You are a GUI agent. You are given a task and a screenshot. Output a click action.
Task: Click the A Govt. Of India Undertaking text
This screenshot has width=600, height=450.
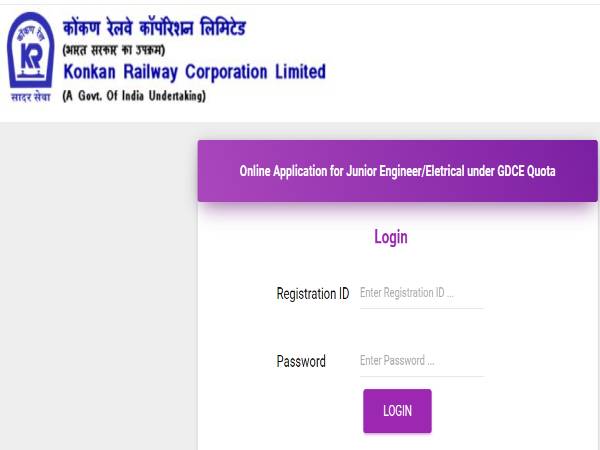point(134,96)
